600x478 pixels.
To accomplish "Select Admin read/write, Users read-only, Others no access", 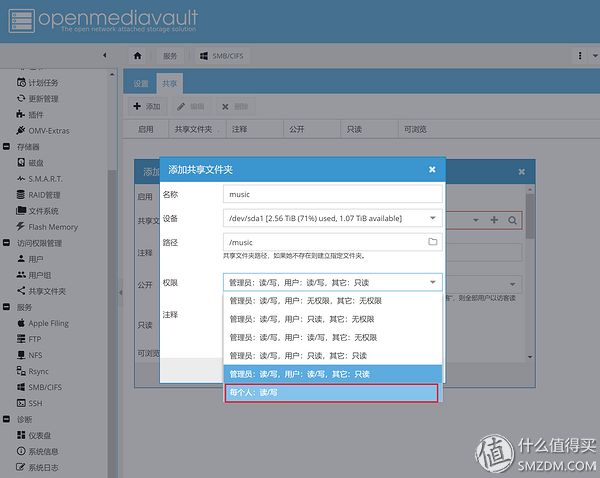I will coord(333,319).
